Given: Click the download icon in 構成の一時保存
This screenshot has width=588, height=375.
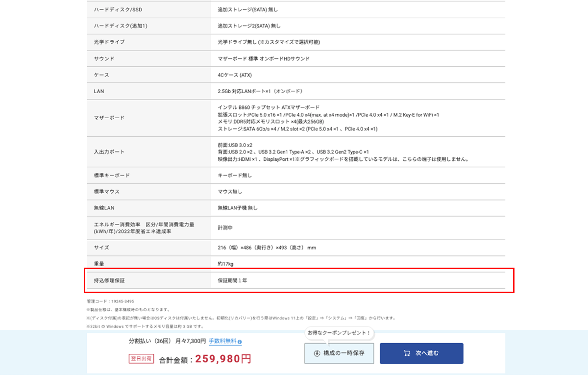Looking at the screenshot, I should tap(317, 353).
